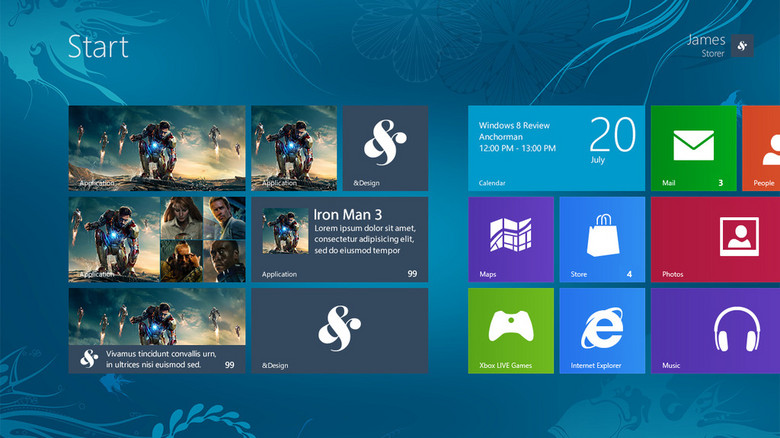The image size is (780, 438).
Task: Open the Store shopping bag icon
Action: pyautogui.click(x=603, y=235)
